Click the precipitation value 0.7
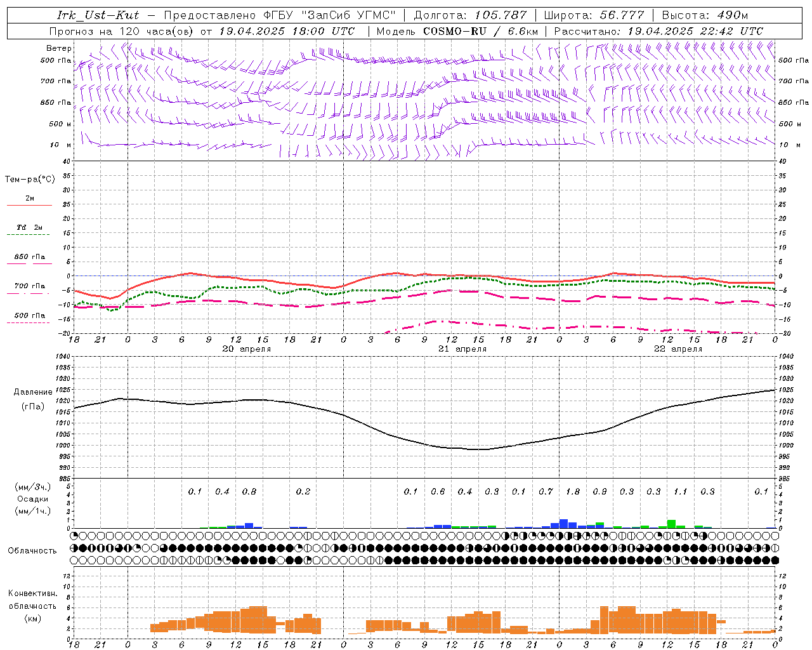Screen dimensions: 812x650 pos(546,491)
